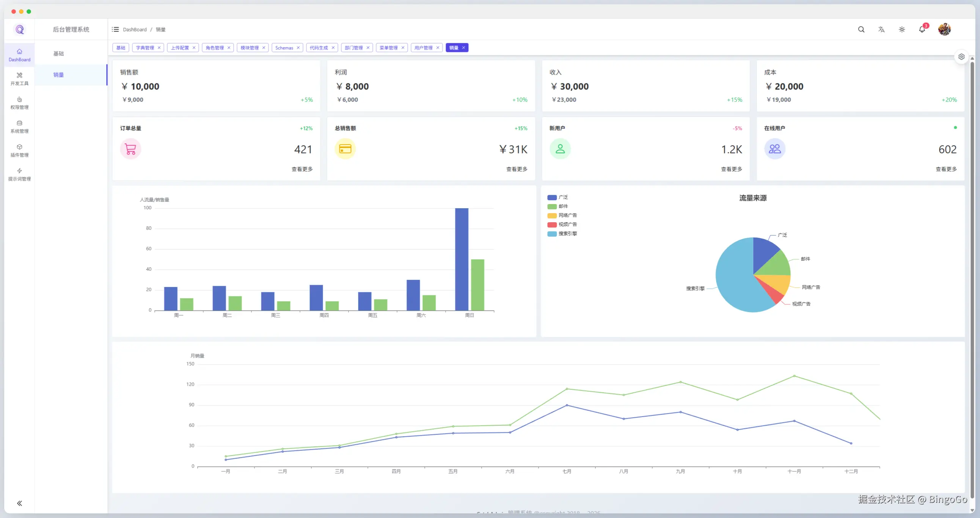
Task: Click the user avatar in header
Action: pyautogui.click(x=944, y=29)
